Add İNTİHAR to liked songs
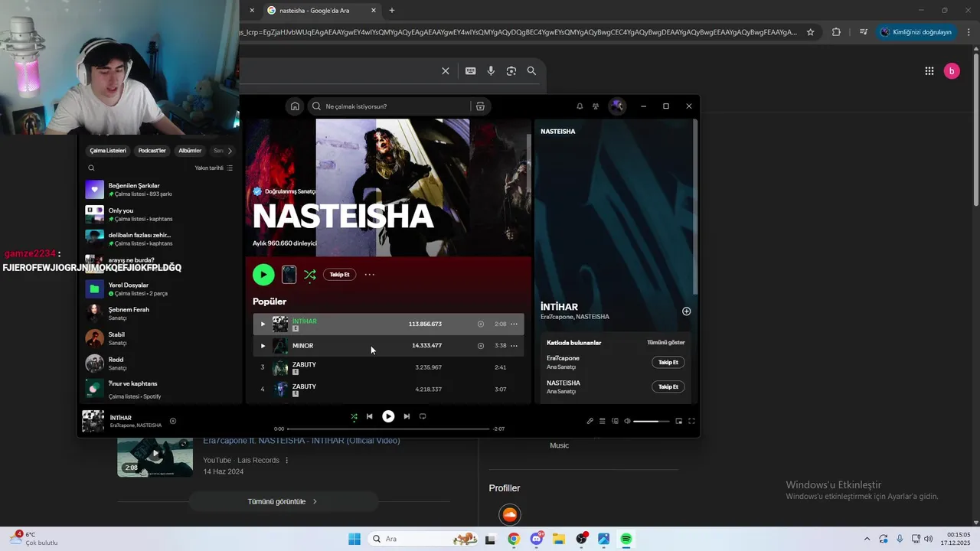980x551 pixels. [481, 324]
